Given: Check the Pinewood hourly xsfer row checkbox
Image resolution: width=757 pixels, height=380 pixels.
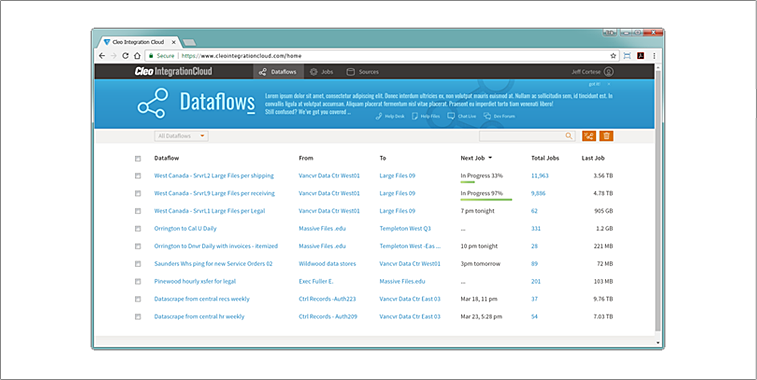Looking at the screenshot, I should [138, 281].
